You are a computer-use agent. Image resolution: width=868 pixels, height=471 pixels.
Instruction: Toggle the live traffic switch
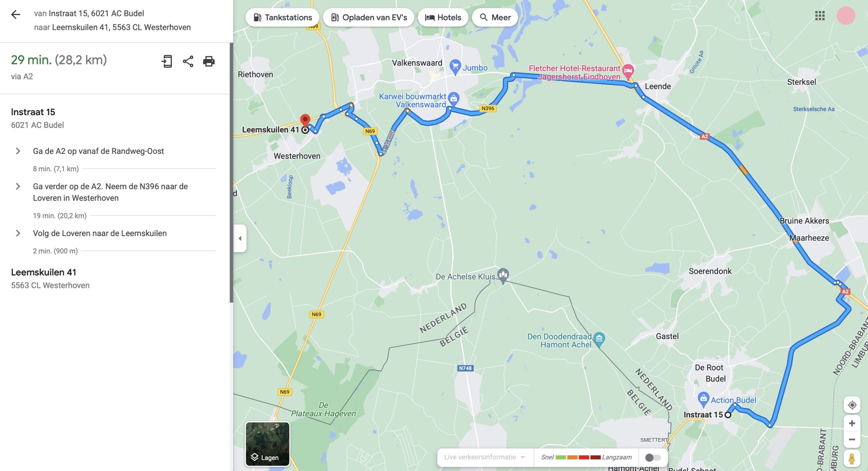tap(653, 457)
